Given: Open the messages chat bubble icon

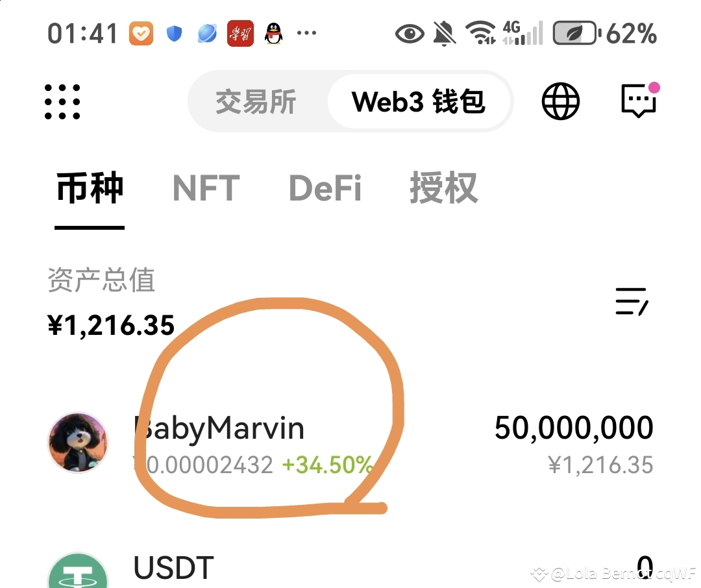Looking at the screenshot, I should (640, 100).
